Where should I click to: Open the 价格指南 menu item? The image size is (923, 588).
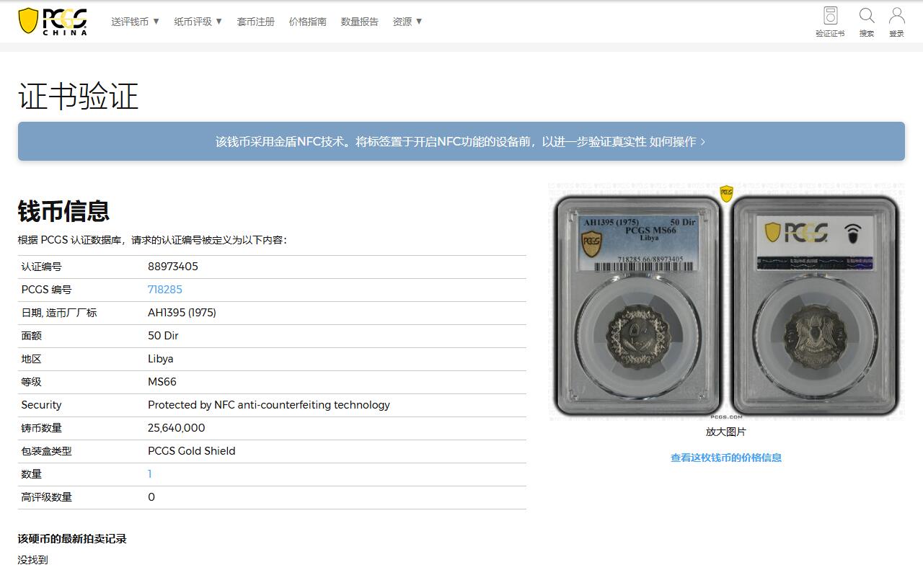click(308, 22)
